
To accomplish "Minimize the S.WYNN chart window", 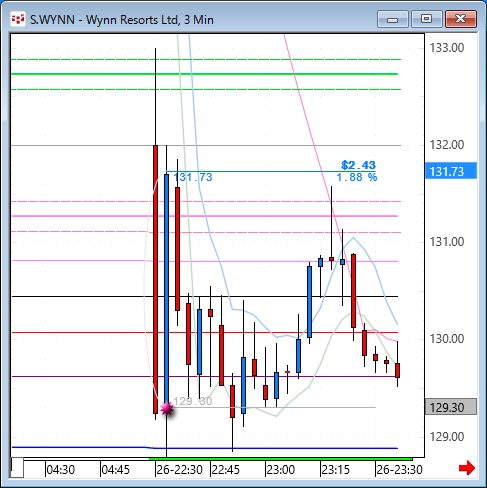I will coord(393,19).
